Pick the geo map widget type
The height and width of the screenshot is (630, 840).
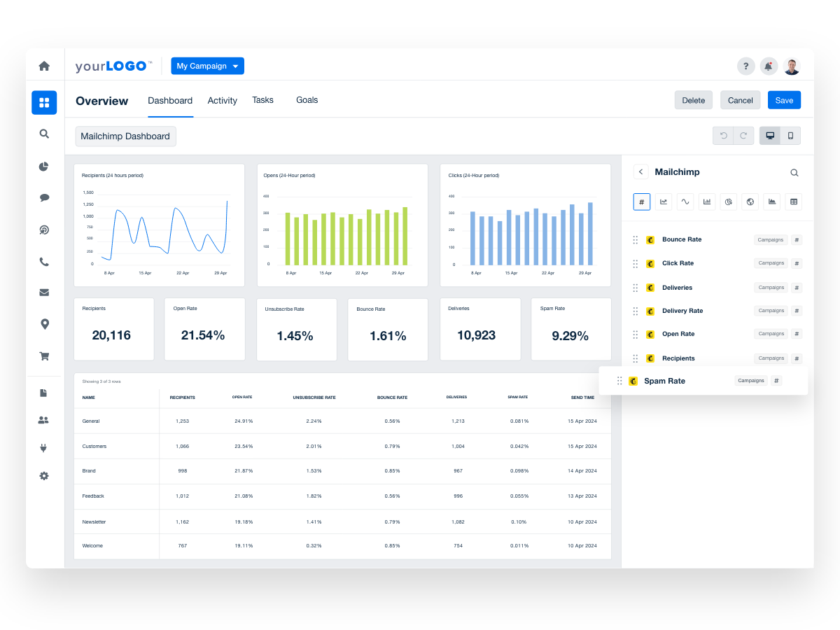[x=750, y=202]
